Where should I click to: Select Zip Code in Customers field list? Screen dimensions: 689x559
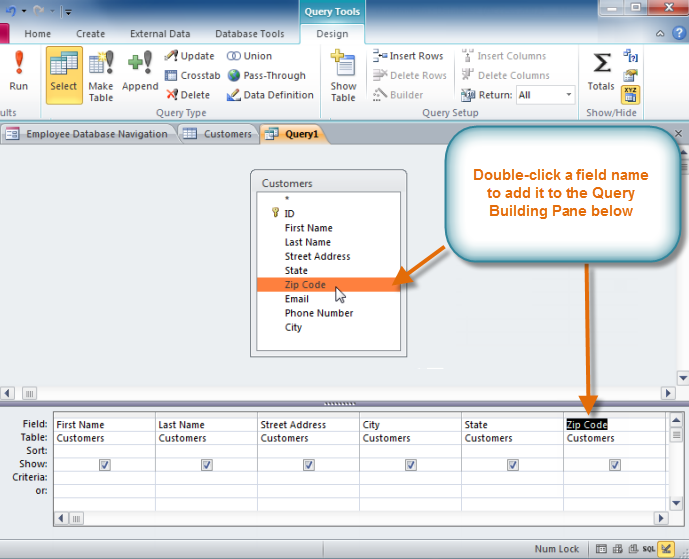click(329, 285)
